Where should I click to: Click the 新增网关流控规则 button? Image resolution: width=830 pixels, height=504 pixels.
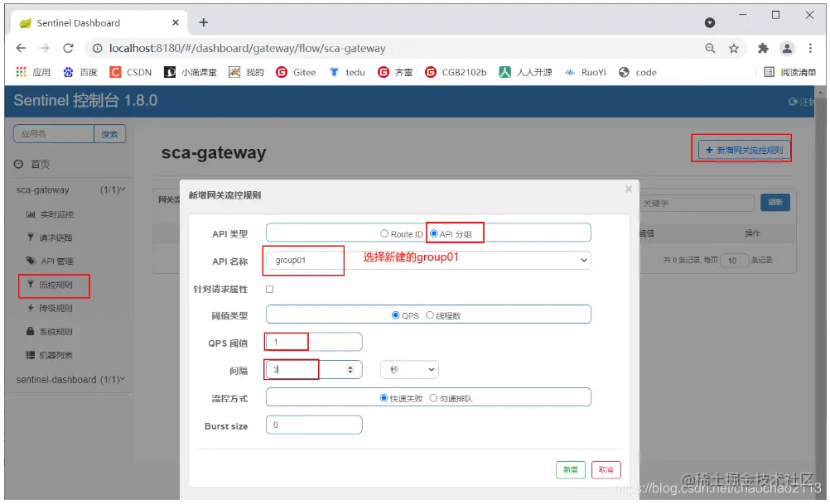click(x=744, y=150)
